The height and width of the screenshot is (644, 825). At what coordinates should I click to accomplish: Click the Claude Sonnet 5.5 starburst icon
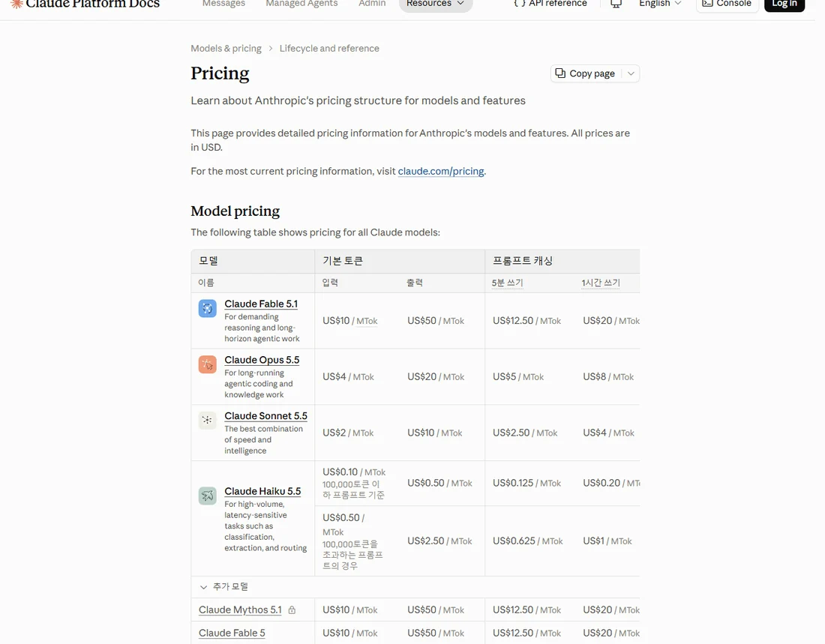pyautogui.click(x=207, y=420)
